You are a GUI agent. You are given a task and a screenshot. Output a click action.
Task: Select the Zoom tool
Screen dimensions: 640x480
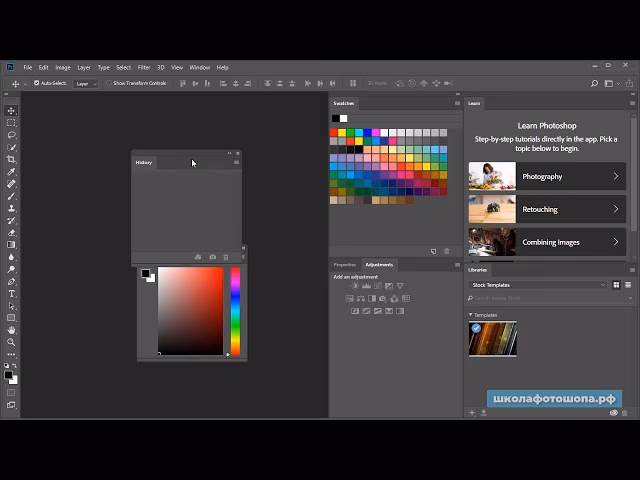tap(11, 342)
